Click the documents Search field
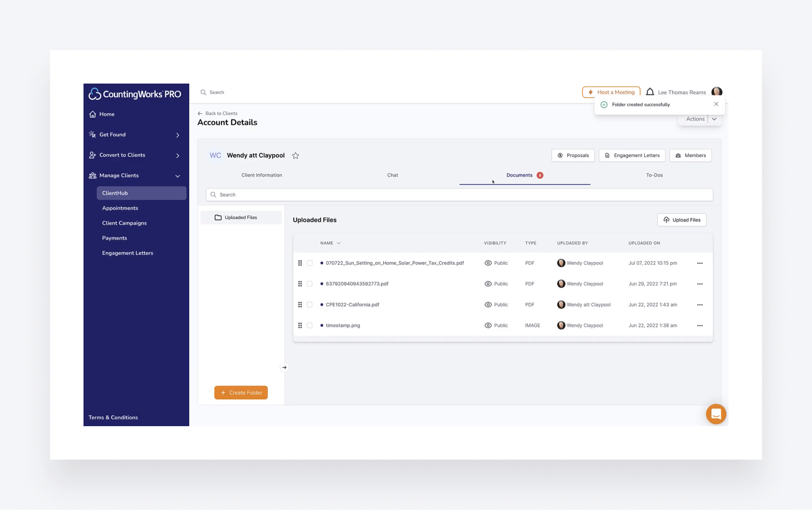The image size is (812, 516). 459,195
